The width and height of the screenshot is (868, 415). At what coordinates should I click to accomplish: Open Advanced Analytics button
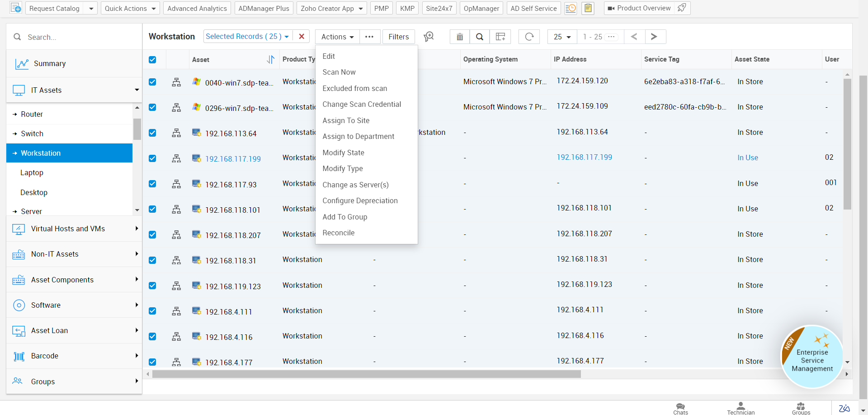coord(197,8)
